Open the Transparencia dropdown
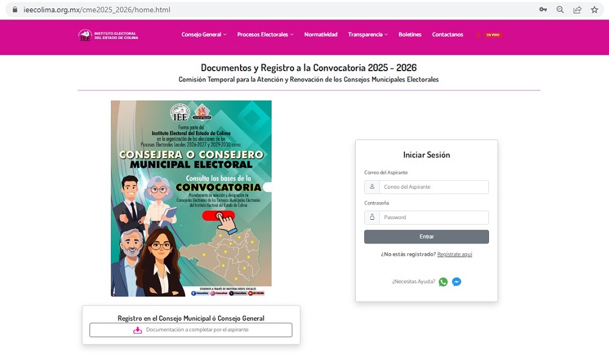The height and width of the screenshot is (364, 609). coord(367,35)
